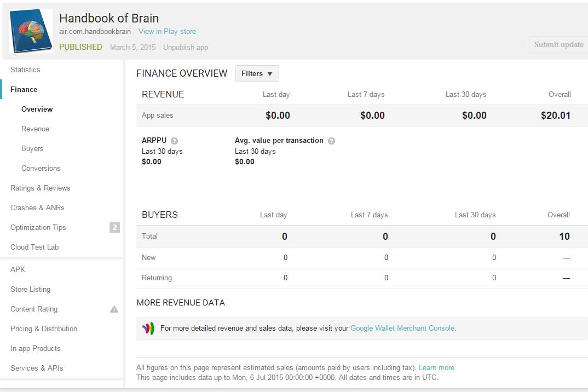Viewport: 588px width, 392px height.
Task: Click the App sales row label
Action: point(158,115)
